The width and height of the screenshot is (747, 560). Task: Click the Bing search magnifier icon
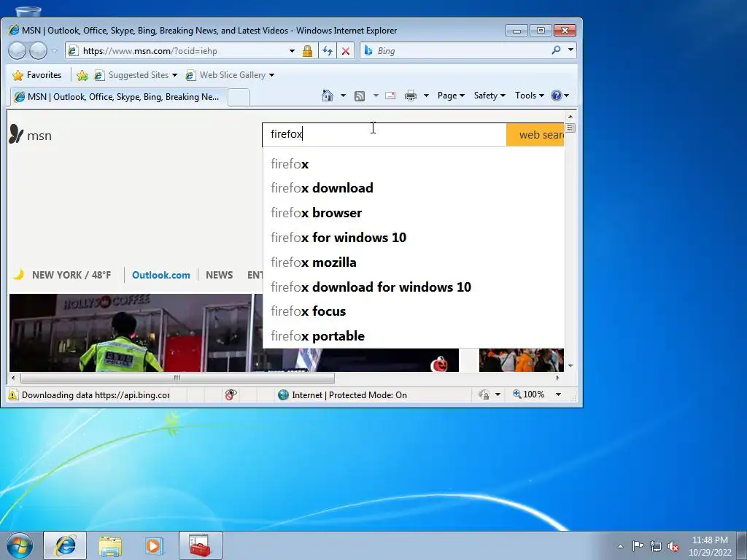coord(556,50)
